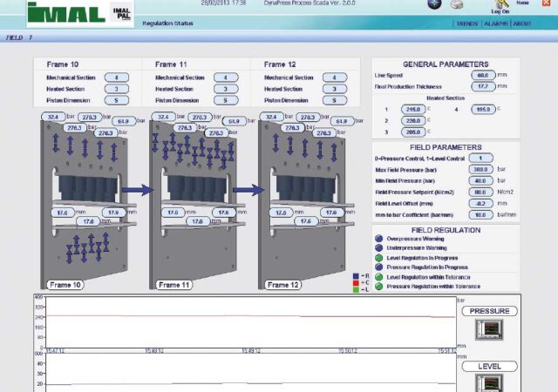Viewport: 558px width, 392px height.
Task: Click the printer icon in header
Action: 456,4
